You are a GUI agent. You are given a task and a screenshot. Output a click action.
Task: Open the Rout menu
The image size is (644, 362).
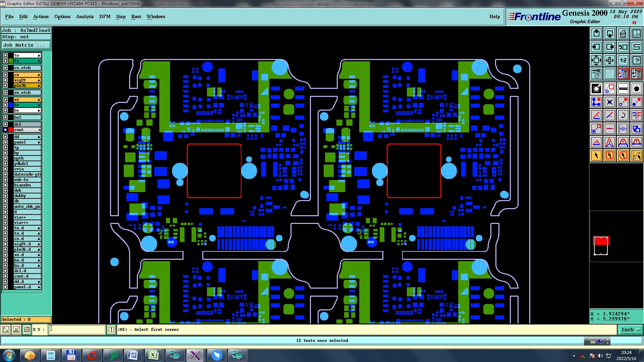(136, 16)
